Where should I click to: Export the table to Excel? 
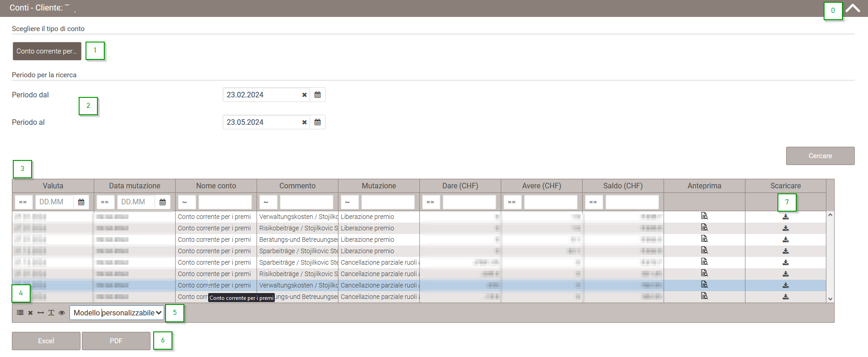46,341
